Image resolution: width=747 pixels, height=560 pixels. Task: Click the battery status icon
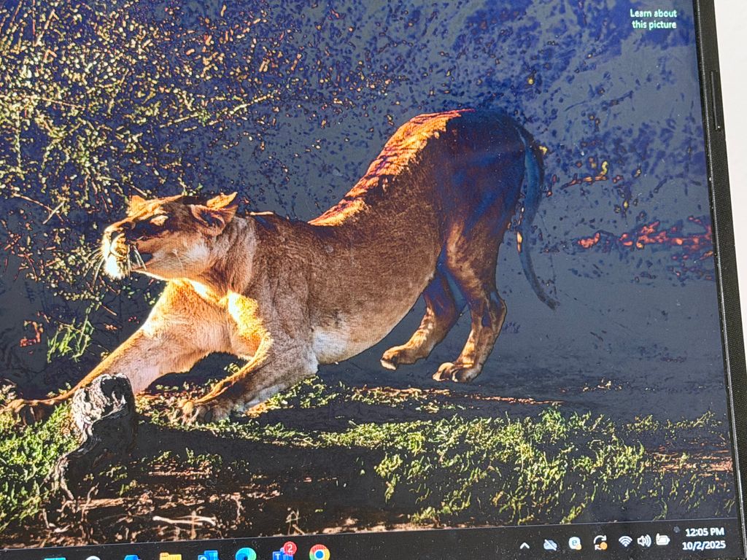(662, 540)
